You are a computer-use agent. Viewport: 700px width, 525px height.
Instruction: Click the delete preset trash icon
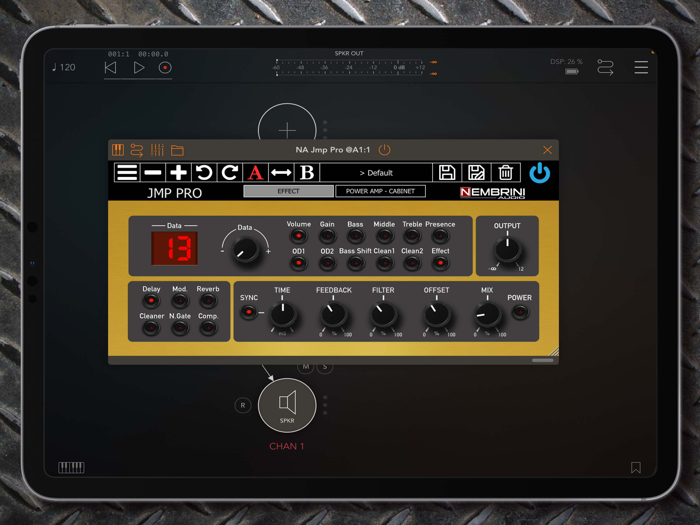click(x=505, y=172)
